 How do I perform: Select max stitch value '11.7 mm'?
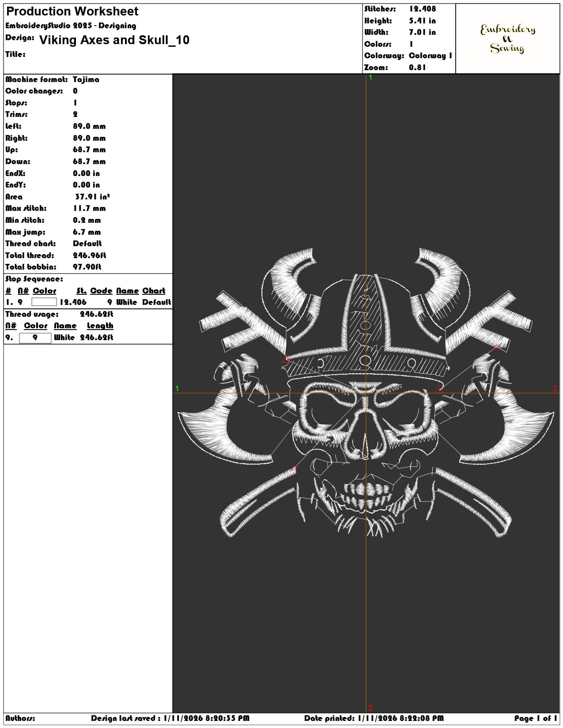(90, 208)
